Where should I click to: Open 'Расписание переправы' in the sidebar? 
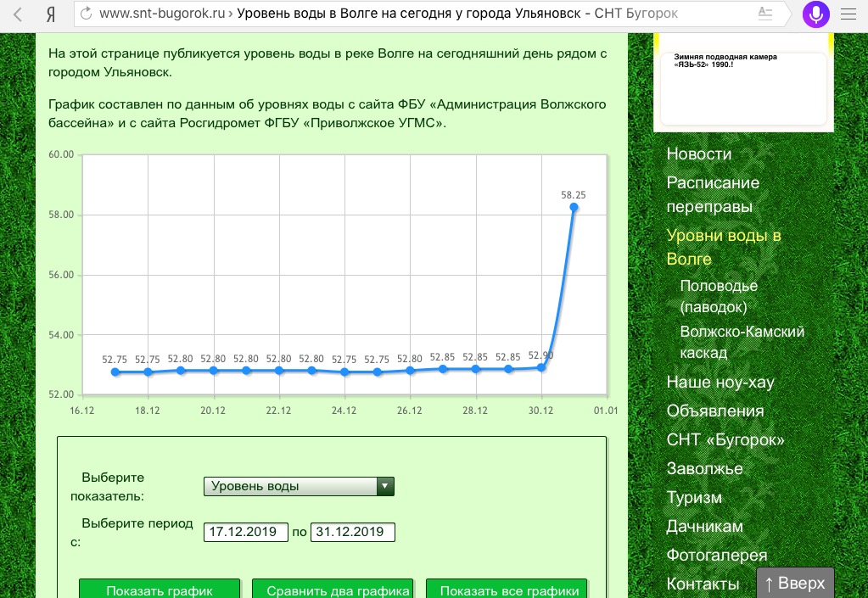tap(713, 194)
